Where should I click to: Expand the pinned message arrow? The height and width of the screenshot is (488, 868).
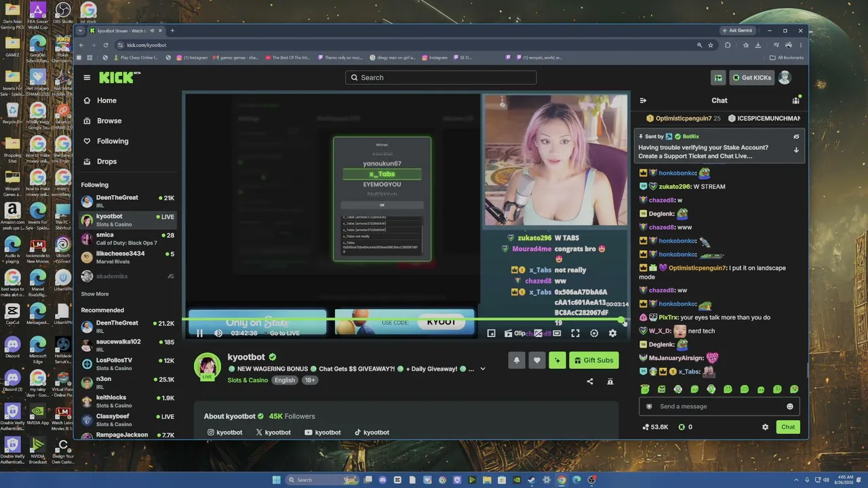coord(796,150)
